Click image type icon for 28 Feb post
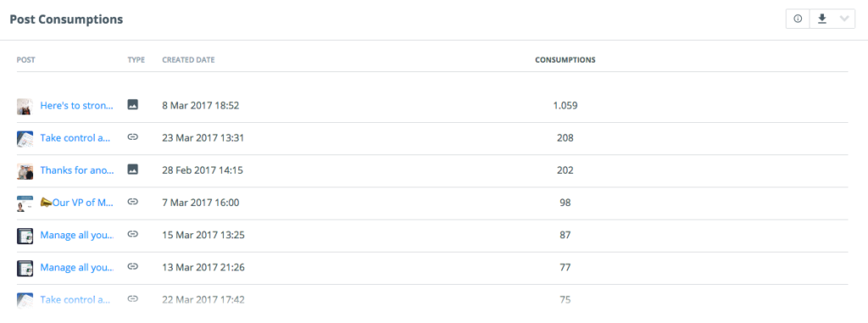The height and width of the screenshot is (323, 868). 132,170
